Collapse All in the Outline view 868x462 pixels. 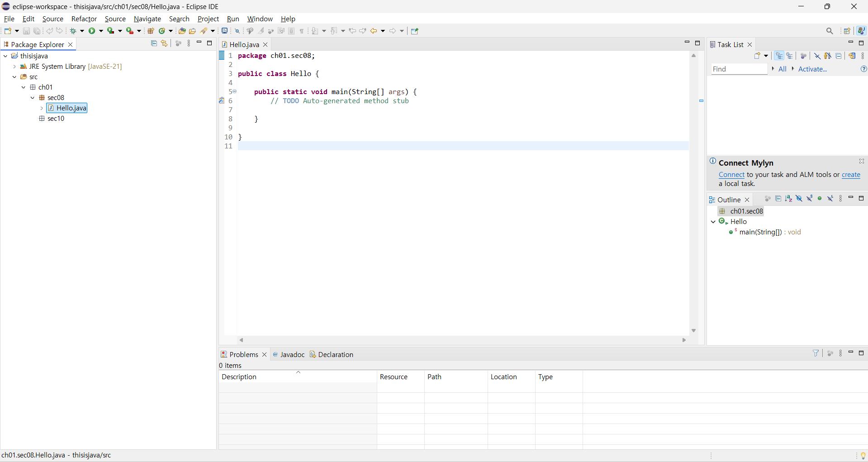[778, 199]
